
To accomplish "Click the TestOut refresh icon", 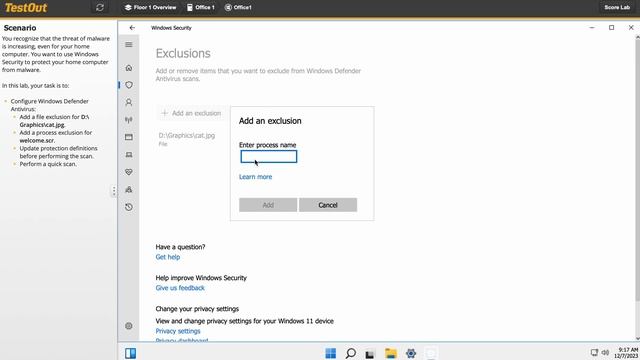I will 100,7.
